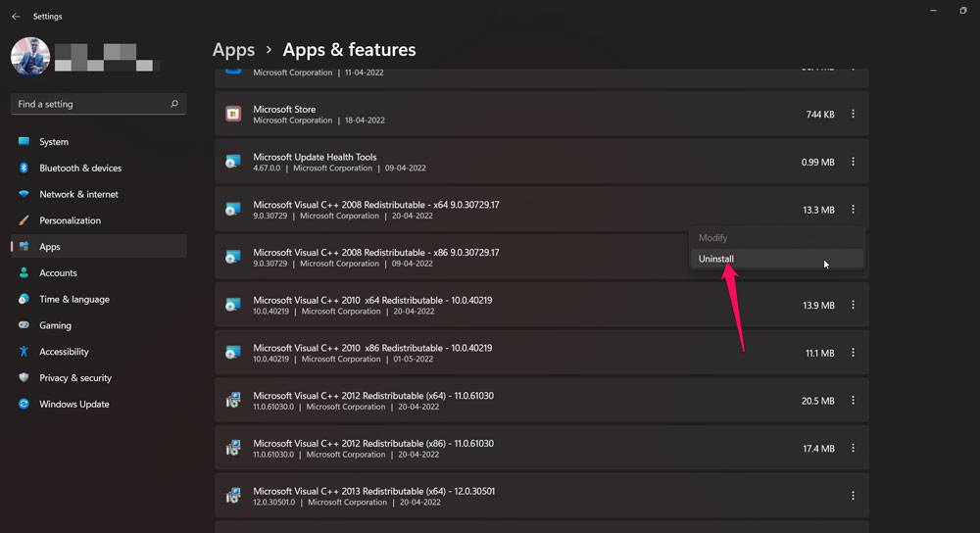
Task: Expand options for Visual C++ 2012 (x86)
Action: point(853,449)
